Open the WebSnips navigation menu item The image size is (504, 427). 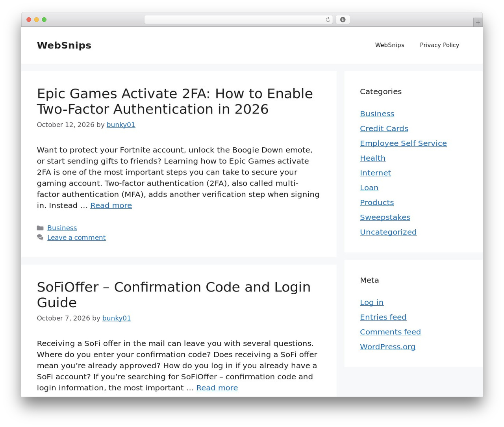click(x=389, y=45)
